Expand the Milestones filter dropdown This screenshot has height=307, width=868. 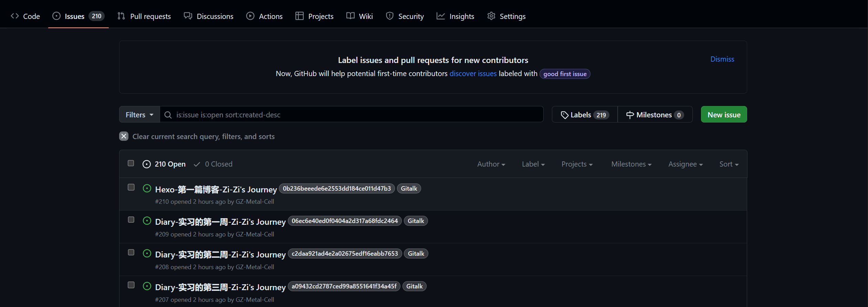click(631, 164)
